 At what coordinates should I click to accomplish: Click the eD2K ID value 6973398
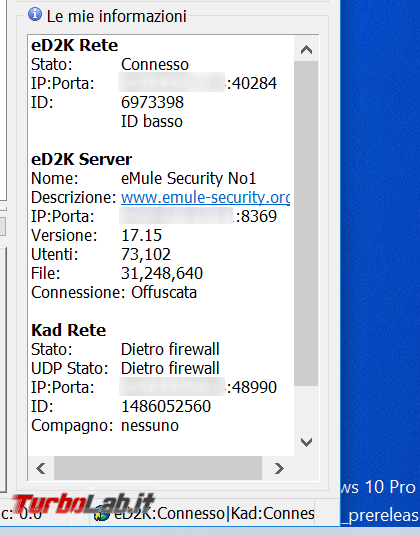coord(153,102)
